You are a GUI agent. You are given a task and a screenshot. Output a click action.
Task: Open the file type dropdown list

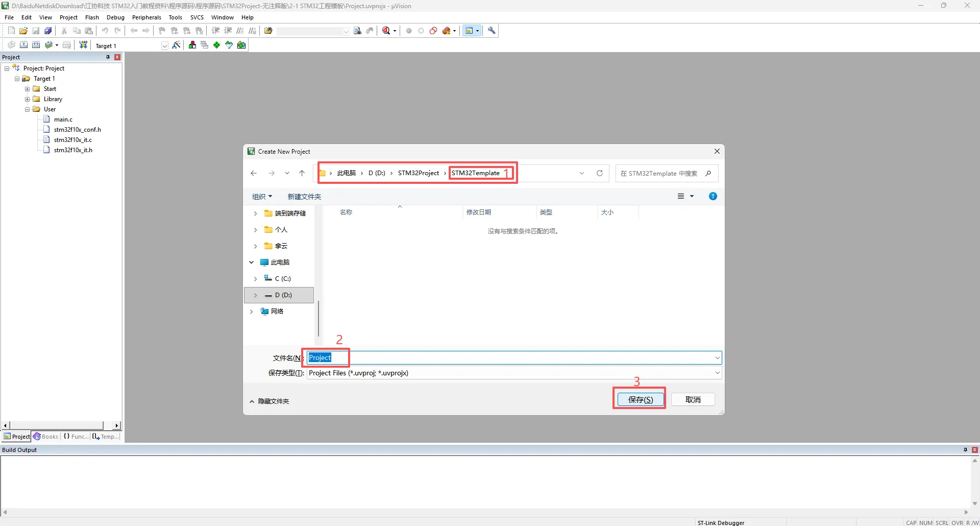pos(717,373)
